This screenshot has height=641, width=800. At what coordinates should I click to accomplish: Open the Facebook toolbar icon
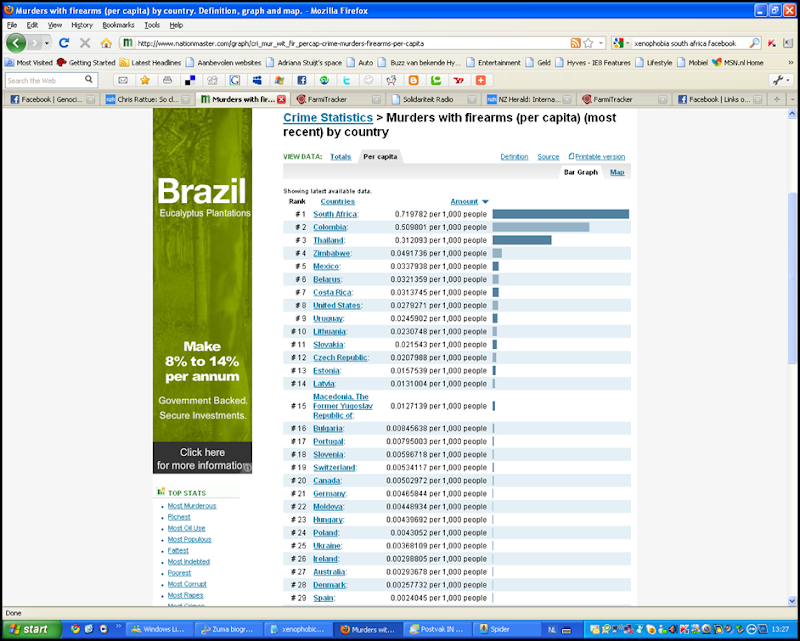302,80
